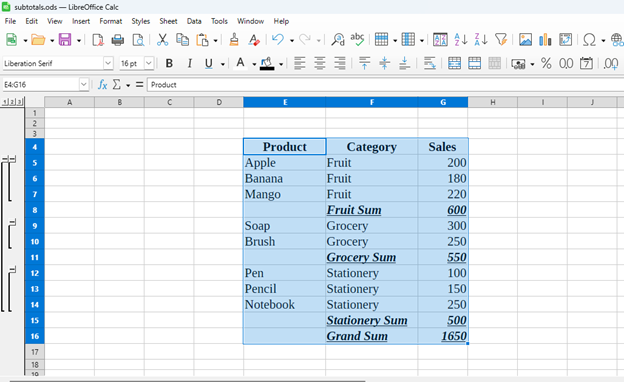Open the Sort dialog icon
Image resolution: width=624 pixels, height=382 pixels.
440,40
